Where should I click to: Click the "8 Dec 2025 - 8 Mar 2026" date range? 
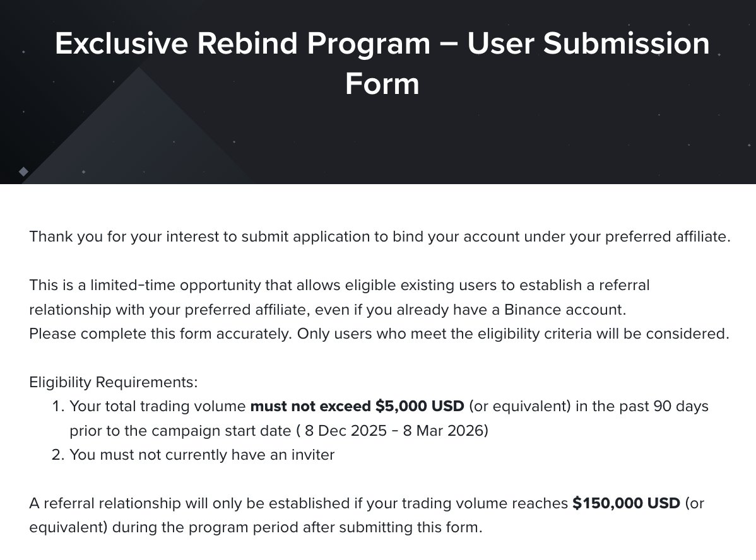[x=396, y=431]
